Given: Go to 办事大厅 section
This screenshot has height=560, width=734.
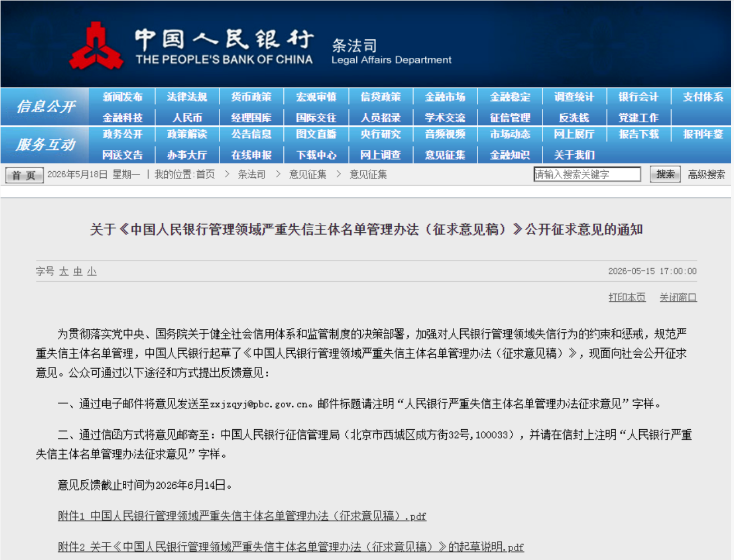Looking at the screenshot, I should 187,155.
